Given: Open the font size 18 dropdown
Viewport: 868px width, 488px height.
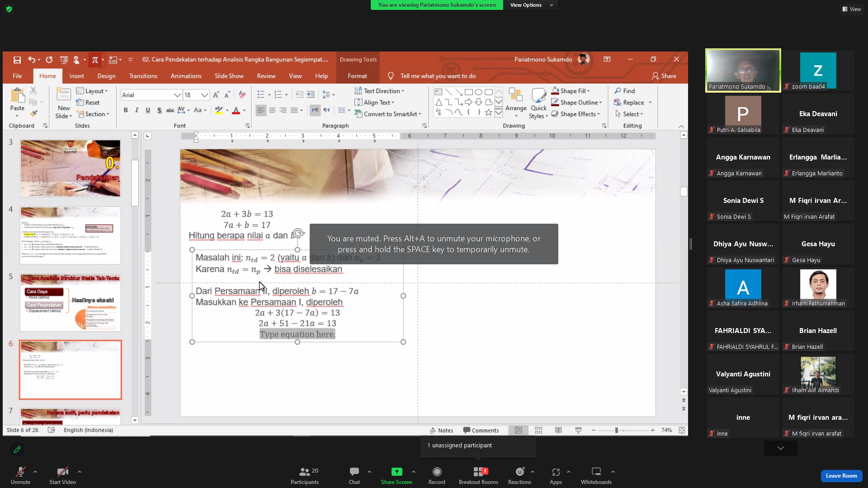Looking at the screenshot, I should 205,95.
